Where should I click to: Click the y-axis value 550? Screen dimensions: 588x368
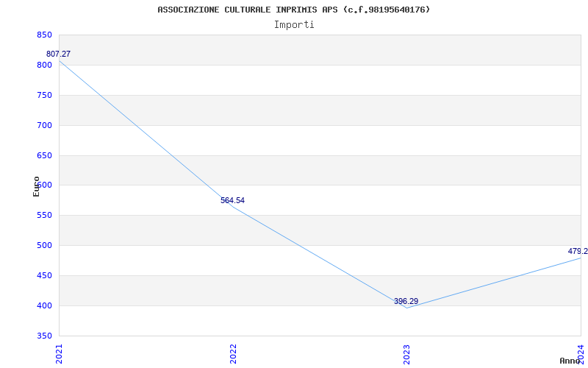point(44,216)
